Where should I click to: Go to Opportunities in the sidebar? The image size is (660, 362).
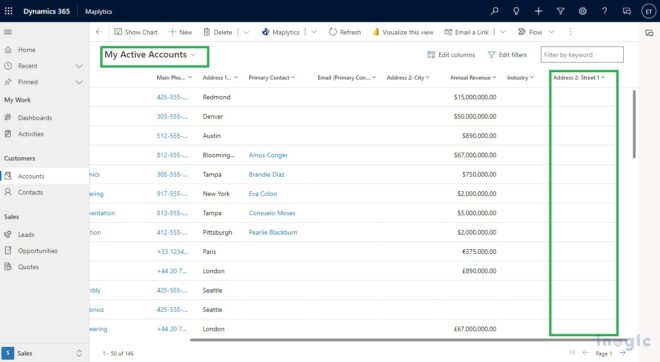[x=37, y=251]
